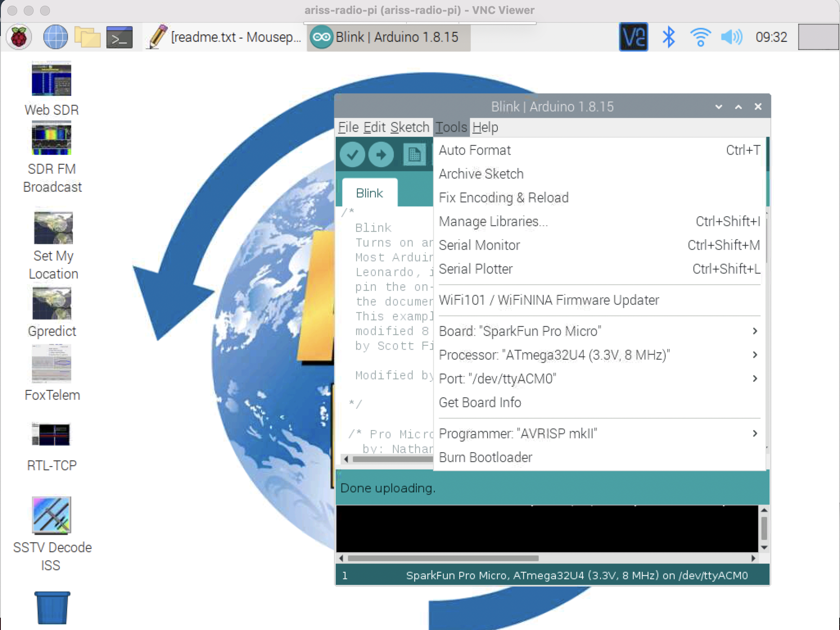Open the Set My Location desktop icon
The image size is (840, 630).
pos(53,246)
